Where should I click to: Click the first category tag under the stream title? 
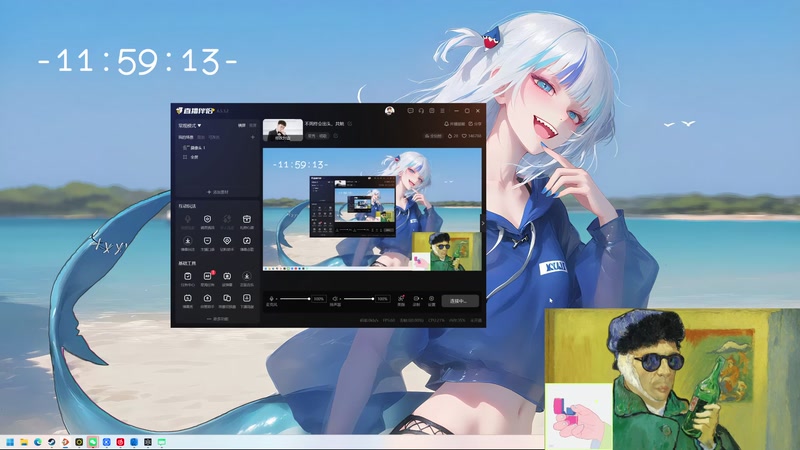pyautogui.click(x=311, y=136)
